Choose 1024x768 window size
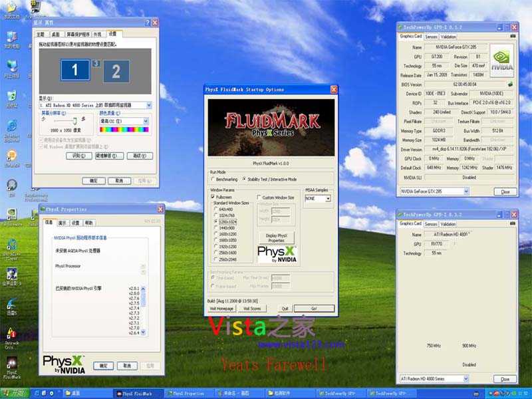This screenshot has width=532, height=399. pyautogui.click(x=224, y=215)
